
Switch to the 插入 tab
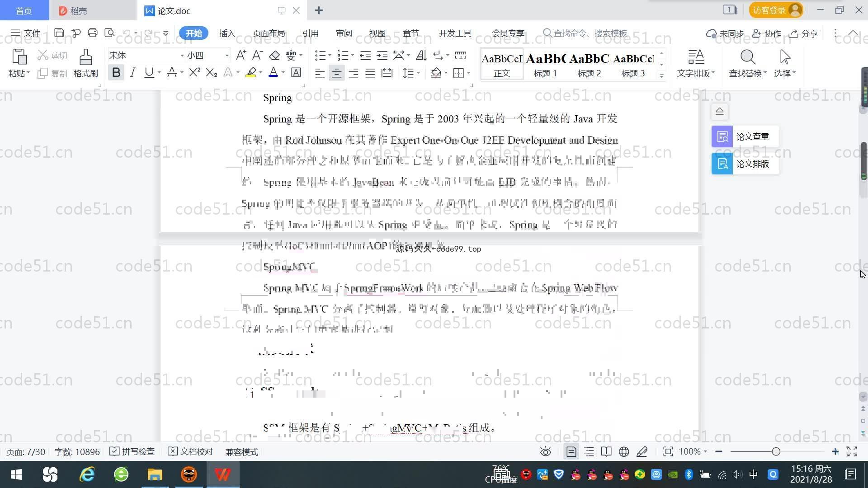coord(227,33)
